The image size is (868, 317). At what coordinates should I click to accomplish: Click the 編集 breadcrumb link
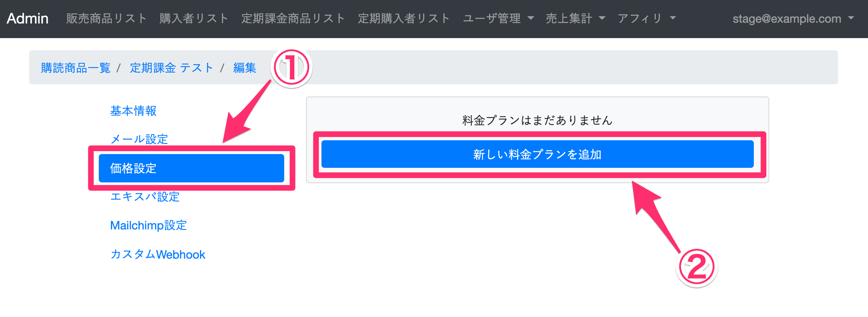click(x=245, y=68)
